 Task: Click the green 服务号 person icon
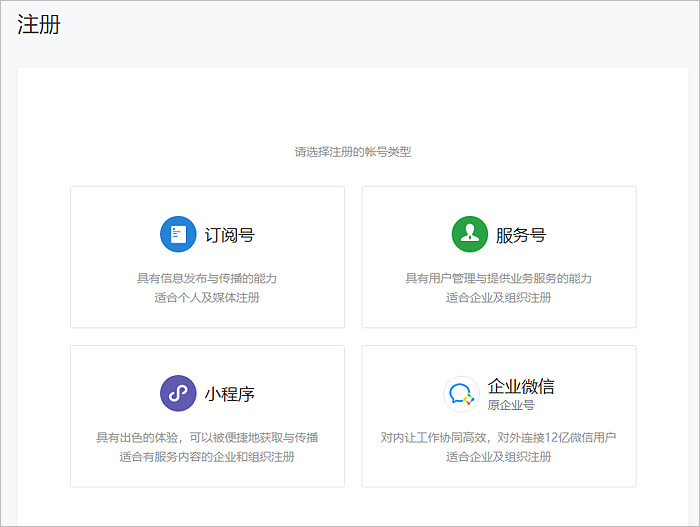469,235
